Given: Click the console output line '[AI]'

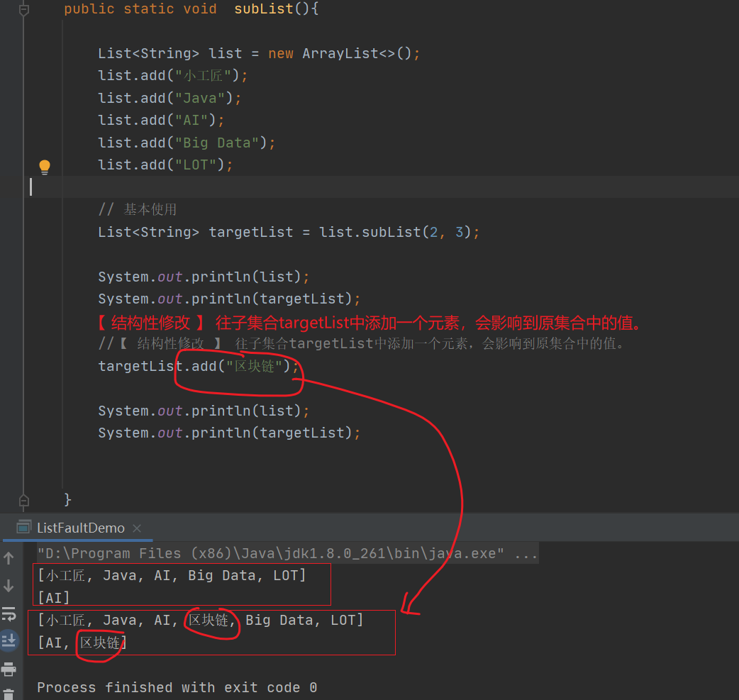Looking at the screenshot, I should pos(54,598).
